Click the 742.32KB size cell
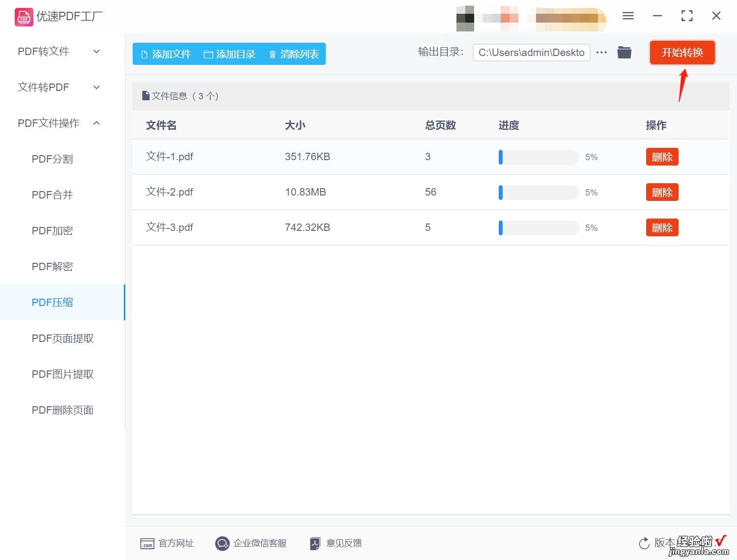 308,227
